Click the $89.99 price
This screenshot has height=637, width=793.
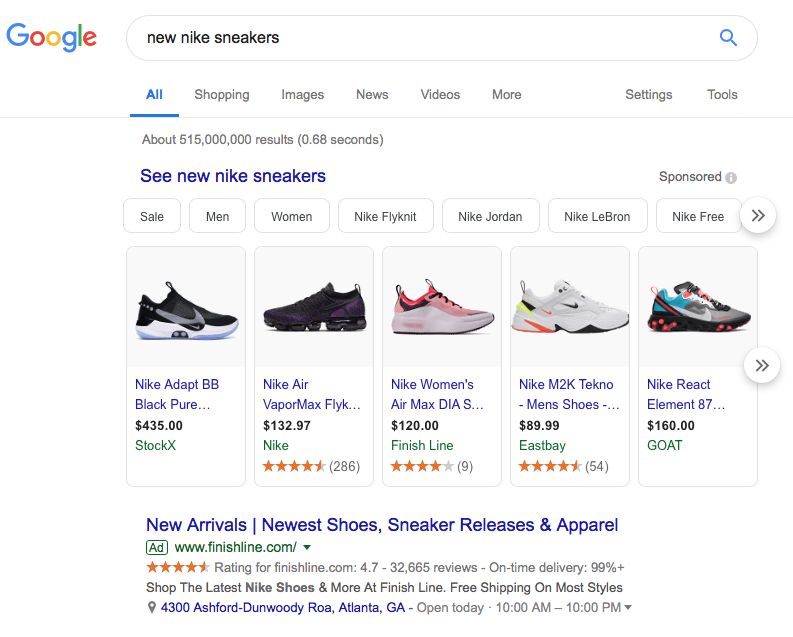point(539,426)
